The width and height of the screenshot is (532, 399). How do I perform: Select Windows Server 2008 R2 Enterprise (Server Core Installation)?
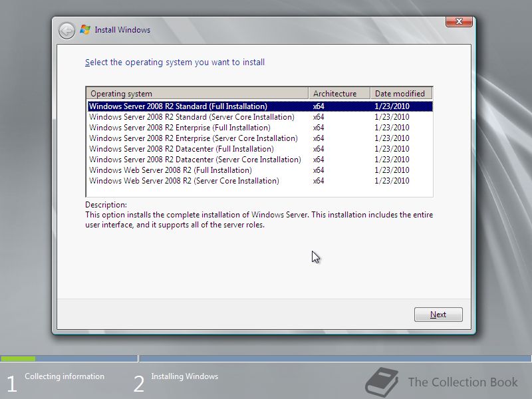pos(260,138)
